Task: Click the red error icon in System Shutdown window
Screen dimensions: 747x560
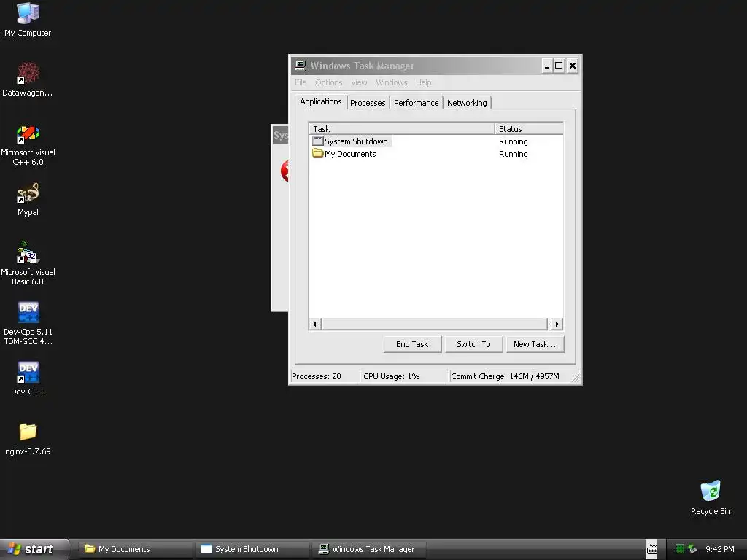Action: tap(285, 171)
